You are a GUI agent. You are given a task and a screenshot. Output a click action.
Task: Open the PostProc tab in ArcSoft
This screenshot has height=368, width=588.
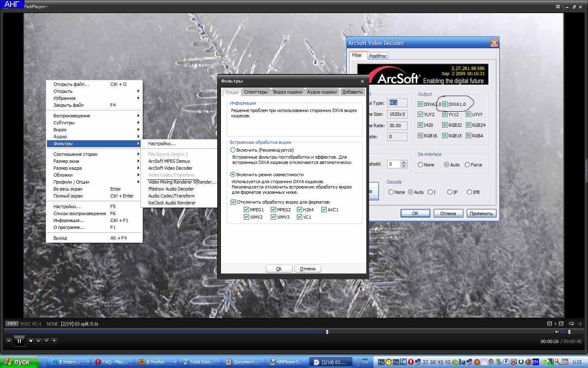pyautogui.click(x=378, y=56)
